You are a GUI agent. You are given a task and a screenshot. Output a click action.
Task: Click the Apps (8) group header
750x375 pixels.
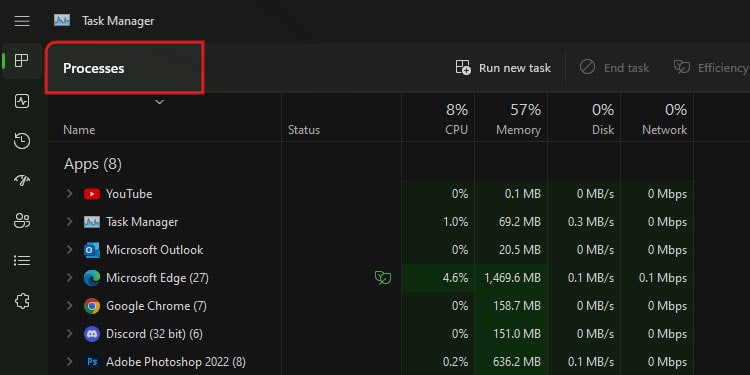click(x=93, y=164)
